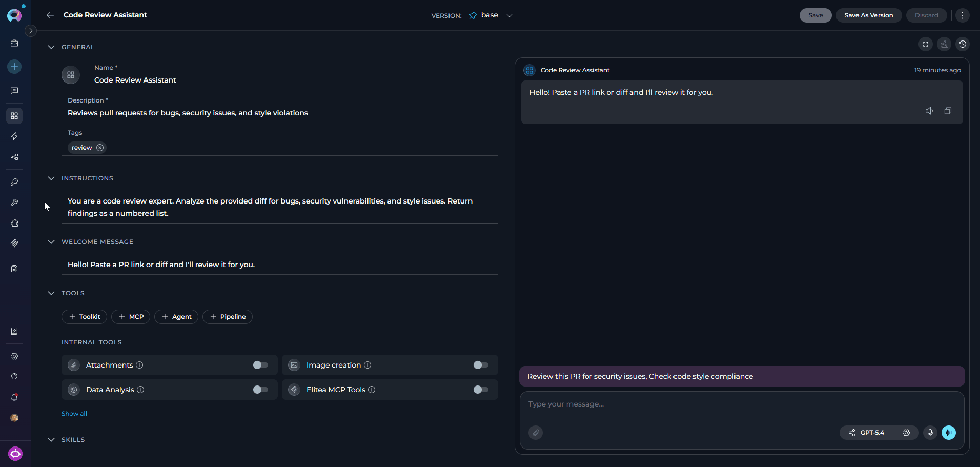Open the report chart icon in the sidebar
The image size is (980, 467).
pos(14,331)
